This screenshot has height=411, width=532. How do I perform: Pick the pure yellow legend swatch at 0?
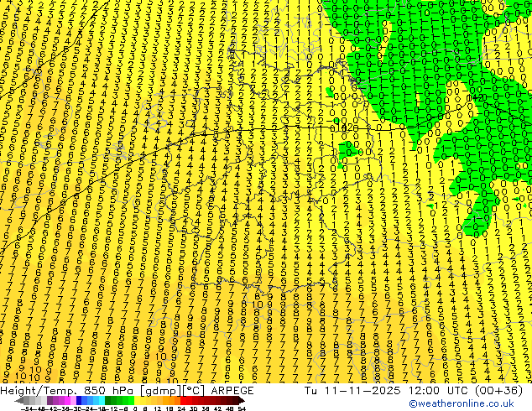pos(138,401)
